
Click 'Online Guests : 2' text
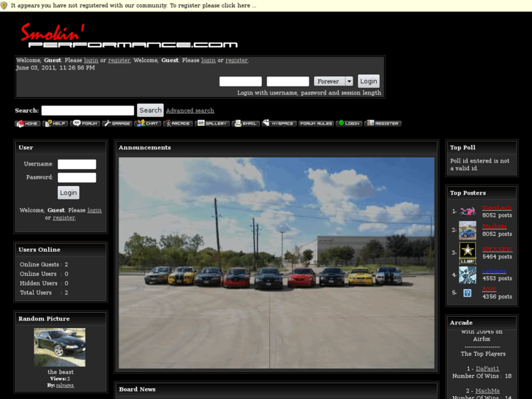(x=44, y=264)
